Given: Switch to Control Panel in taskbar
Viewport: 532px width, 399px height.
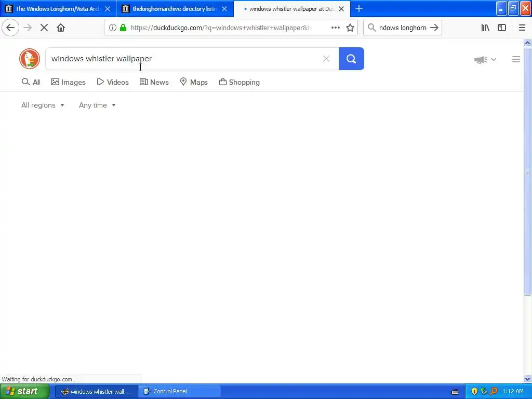Looking at the screenshot, I should pyautogui.click(x=180, y=392).
